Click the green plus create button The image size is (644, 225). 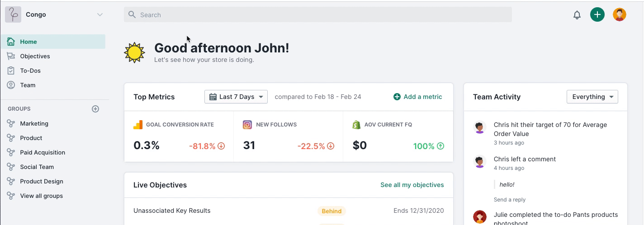597,14
